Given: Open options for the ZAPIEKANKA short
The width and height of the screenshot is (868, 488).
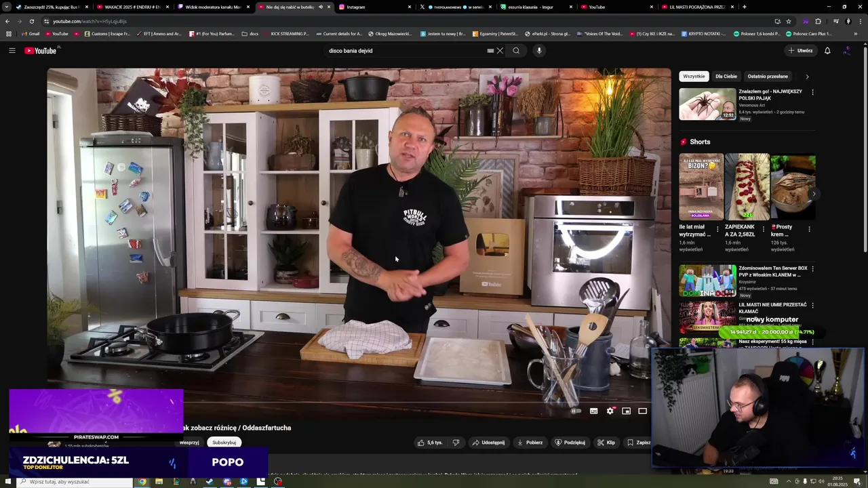Looking at the screenshot, I should [764, 229].
